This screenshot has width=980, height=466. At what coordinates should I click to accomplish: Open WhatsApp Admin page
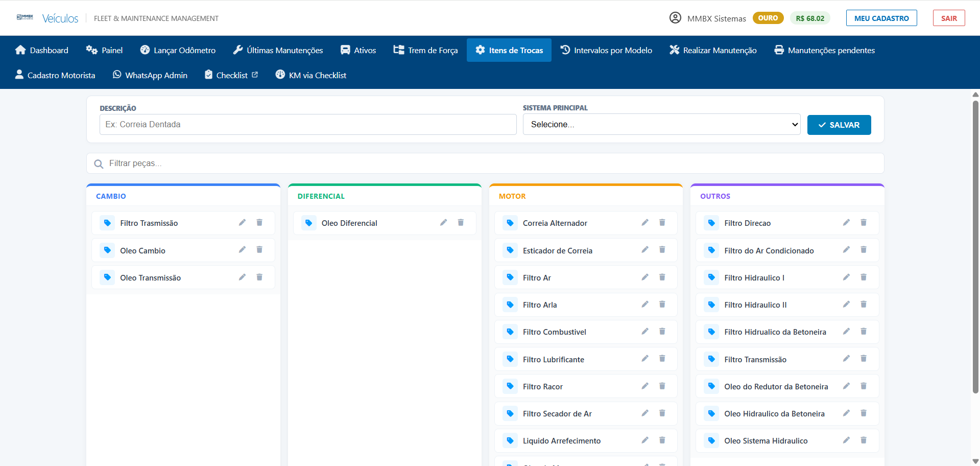pos(150,75)
